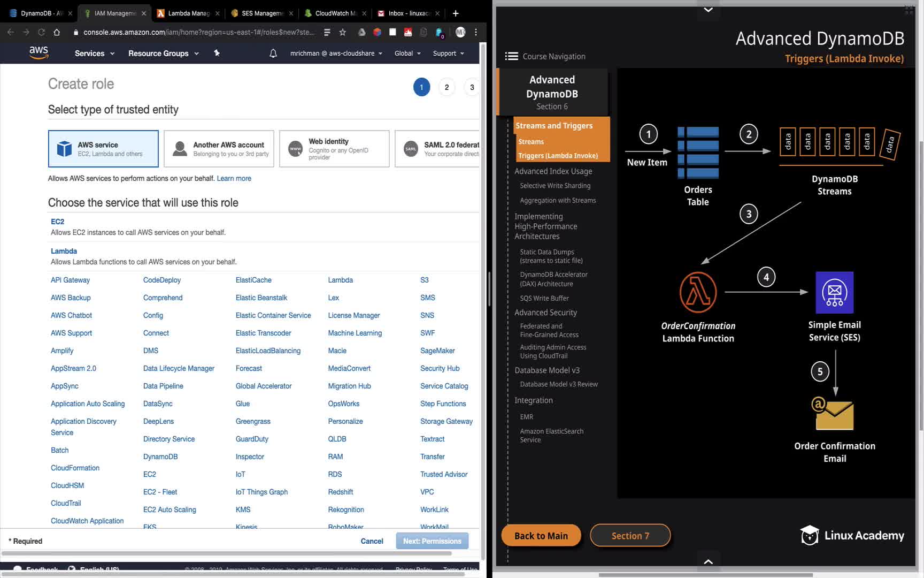
Task: Click the Chrome profile avatar icon
Action: [x=460, y=32]
